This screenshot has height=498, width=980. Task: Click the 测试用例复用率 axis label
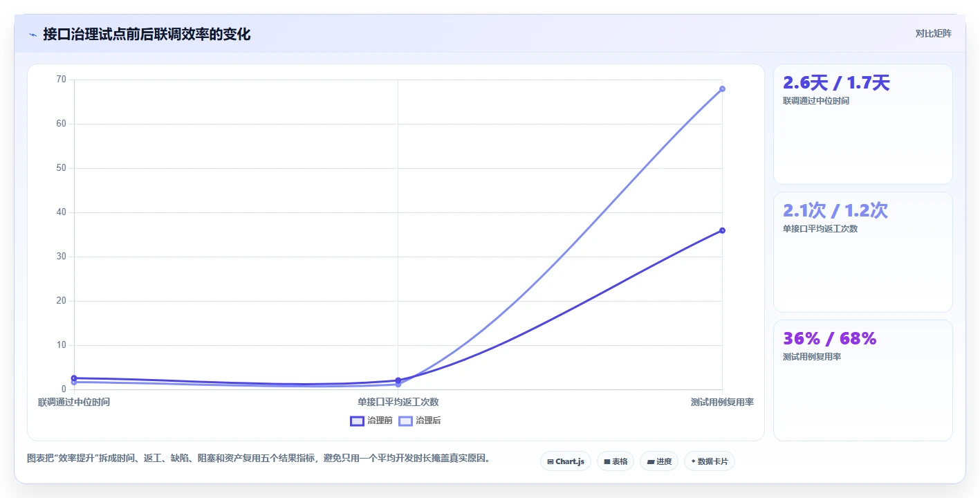pos(722,402)
